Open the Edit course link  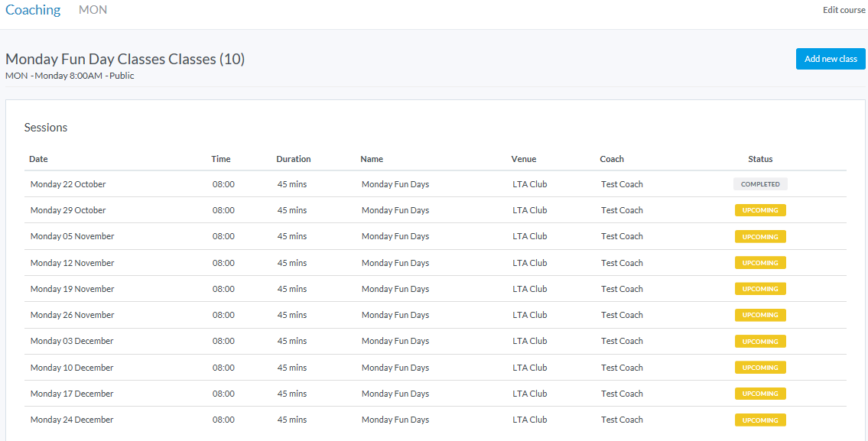[x=844, y=10]
